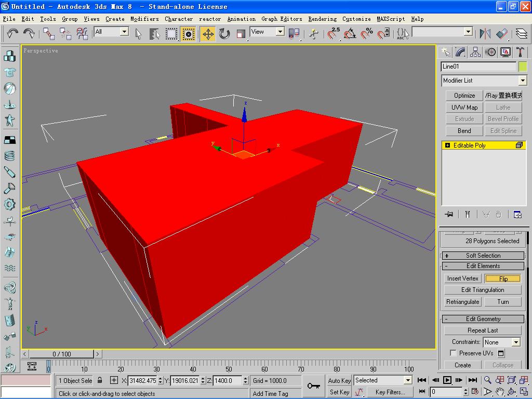Toggle the 2.5 Snaps magnet
This screenshot has width=532, height=399.
[x=333, y=34]
